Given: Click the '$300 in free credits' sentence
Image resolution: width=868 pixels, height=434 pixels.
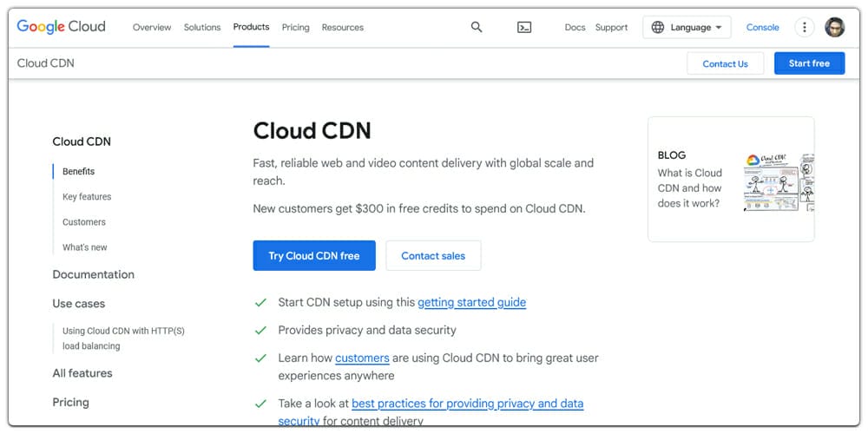Looking at the screenshot, I should tap(419, 208).
